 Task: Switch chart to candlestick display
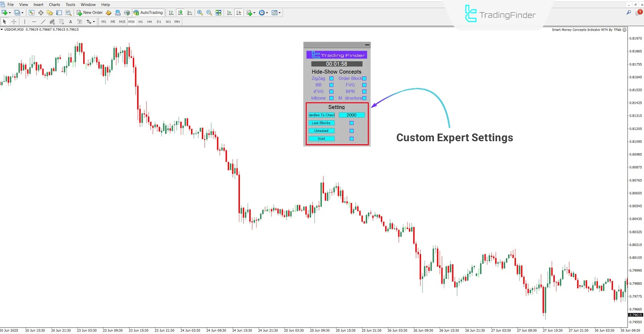180,12
